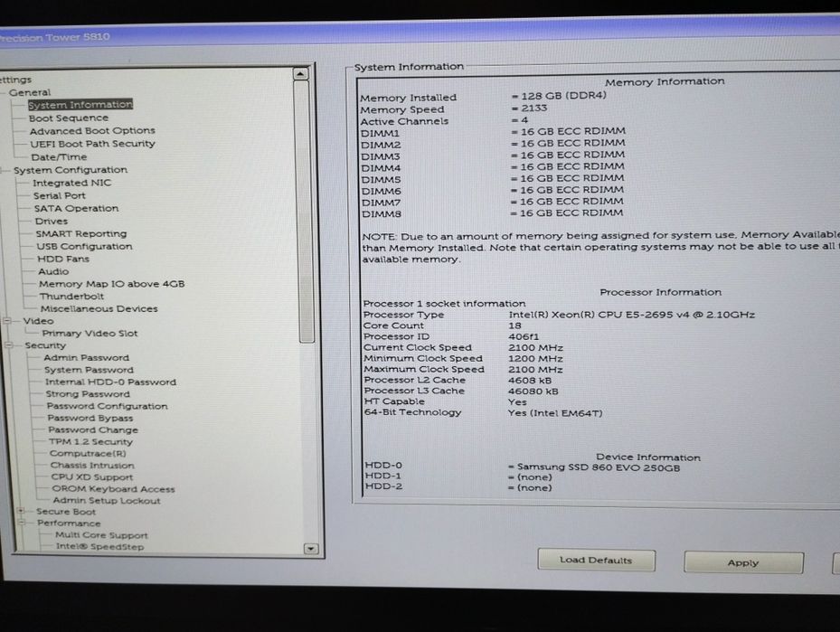Open Integrated NIC settings

pos(71,183)
